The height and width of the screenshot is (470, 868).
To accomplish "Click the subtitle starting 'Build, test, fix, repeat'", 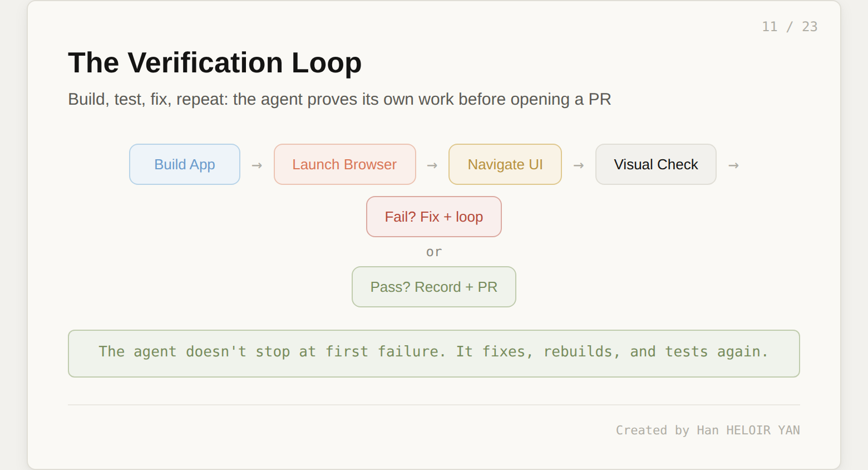I will point(339,99).
